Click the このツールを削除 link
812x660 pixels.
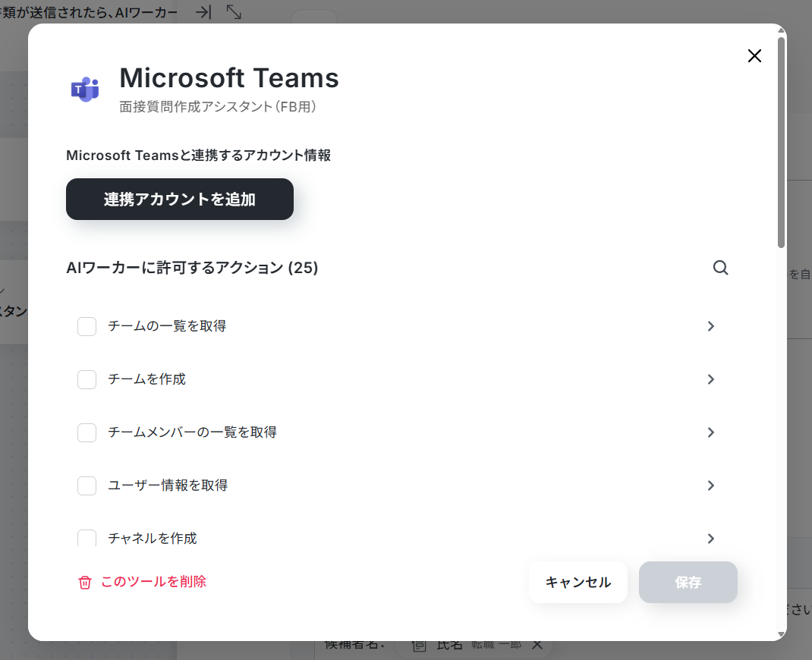(x=153, y=582)
